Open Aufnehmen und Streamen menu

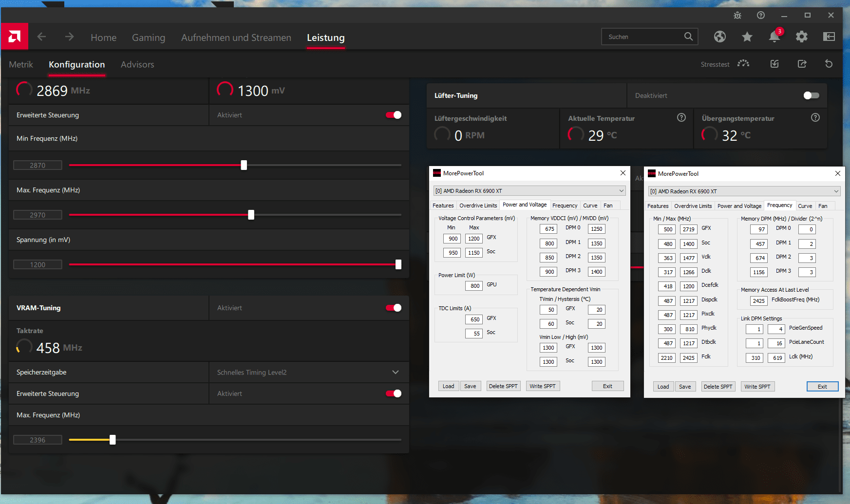click(236, 37)
